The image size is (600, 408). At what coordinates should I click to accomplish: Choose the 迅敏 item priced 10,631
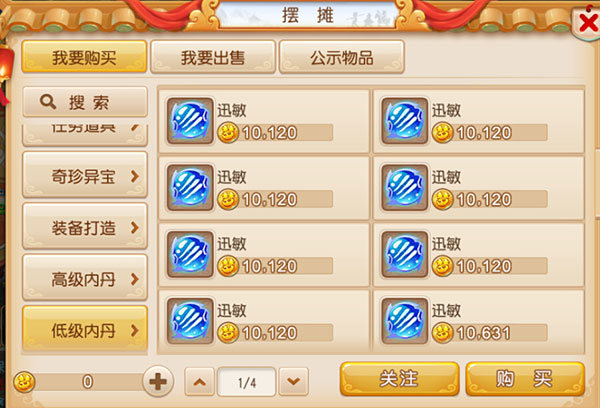click(x=479, y=322)
